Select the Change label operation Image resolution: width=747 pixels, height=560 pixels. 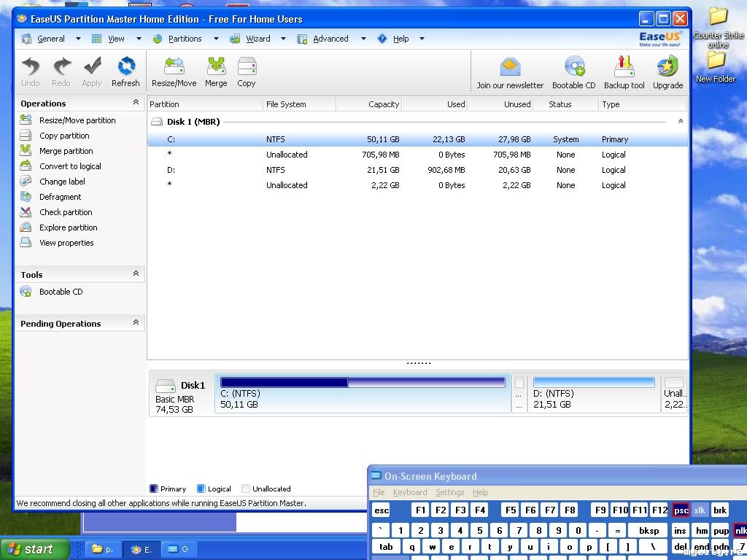pos(62,182)
